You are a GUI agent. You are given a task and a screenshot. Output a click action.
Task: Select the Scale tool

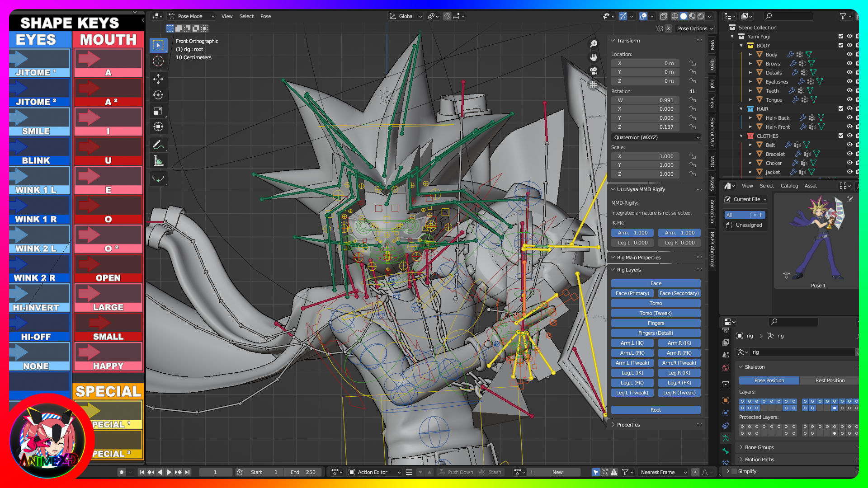[158, 111]
